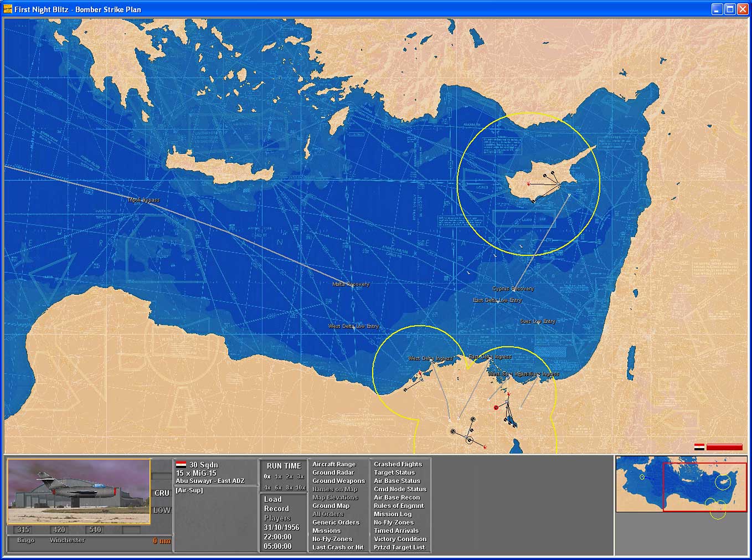Select the Egyptian flag icon above the minimap
This screenshot has height=560, width=752.
(x=699, y=447)
